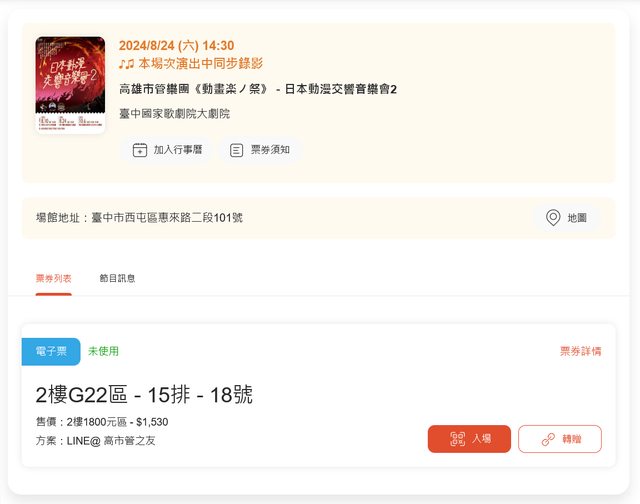Click the music note icons before 本場次演出中同步錄影
This screenshot has height=504, width=640.
click(x=127, y=64)
